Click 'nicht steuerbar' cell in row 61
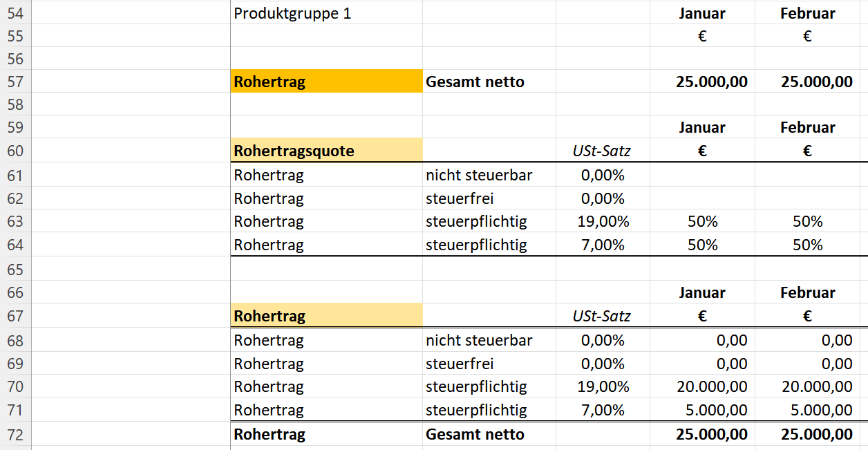Screen dimensions: 868x450 pos(479,176)
